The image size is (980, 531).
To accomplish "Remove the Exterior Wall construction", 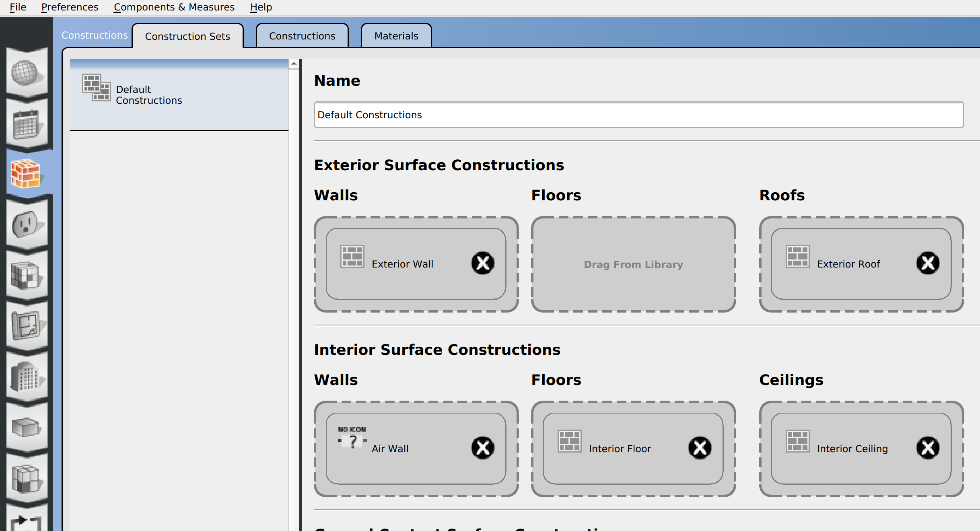I will click(482, 263).
